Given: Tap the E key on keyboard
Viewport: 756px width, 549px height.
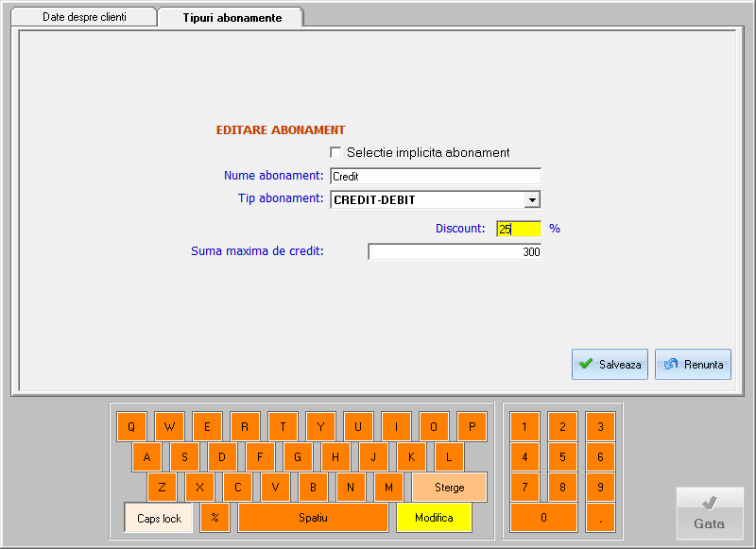Looking at the screenshot, I should (207, 426).
